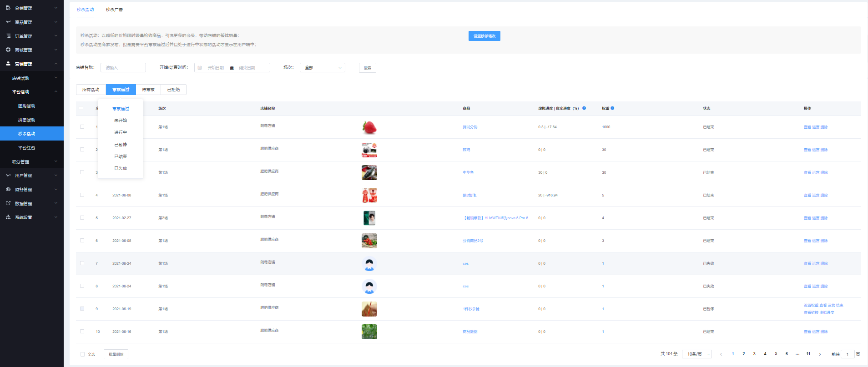Click the 商城管理 sidebar icon
This screenshot has width=868, height=367.
(8, 50)
